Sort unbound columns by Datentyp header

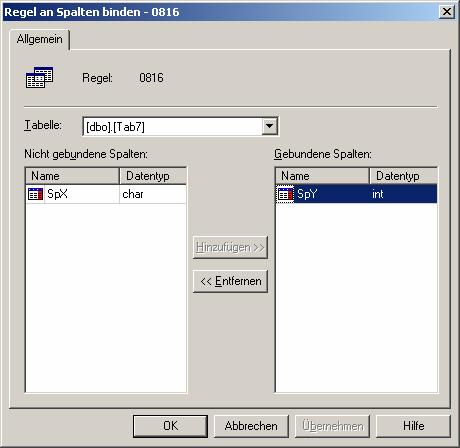(x=153, y=176)
